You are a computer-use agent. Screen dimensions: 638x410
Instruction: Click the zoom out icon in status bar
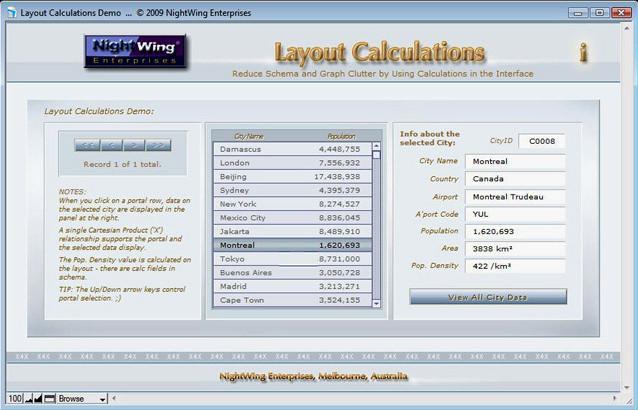coord(29,399)
